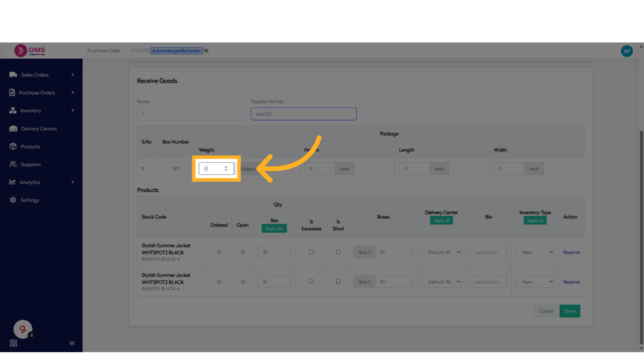Click the Products cube icon
Image resolution: width=644 pixels, height=362 pixels.
13,146
